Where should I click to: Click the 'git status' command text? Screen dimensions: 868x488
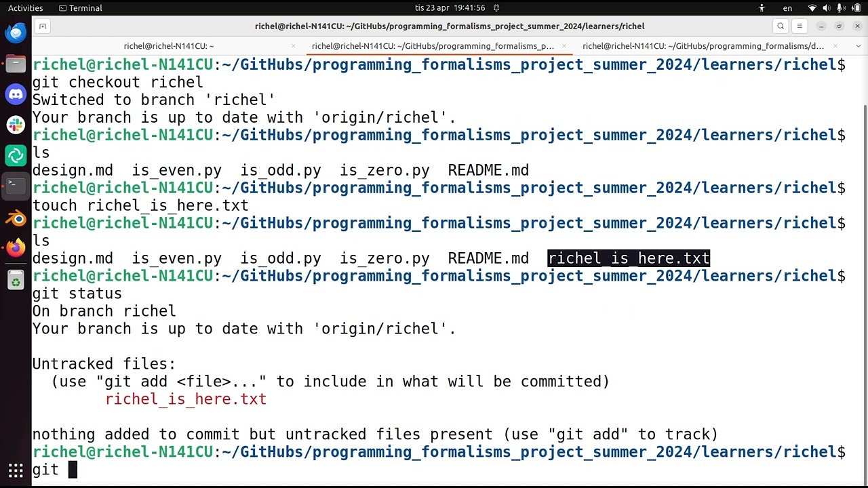click(77, 293)
